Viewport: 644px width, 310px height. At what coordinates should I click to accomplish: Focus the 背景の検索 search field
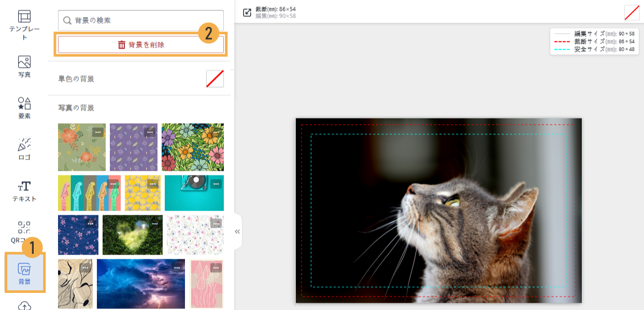(x=141, y=21)
